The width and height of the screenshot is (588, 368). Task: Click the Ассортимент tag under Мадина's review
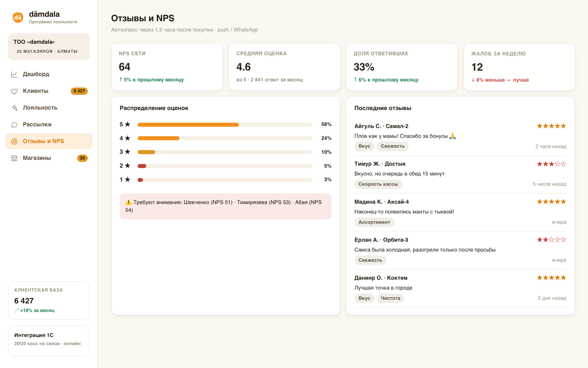[x=374, y=222]
